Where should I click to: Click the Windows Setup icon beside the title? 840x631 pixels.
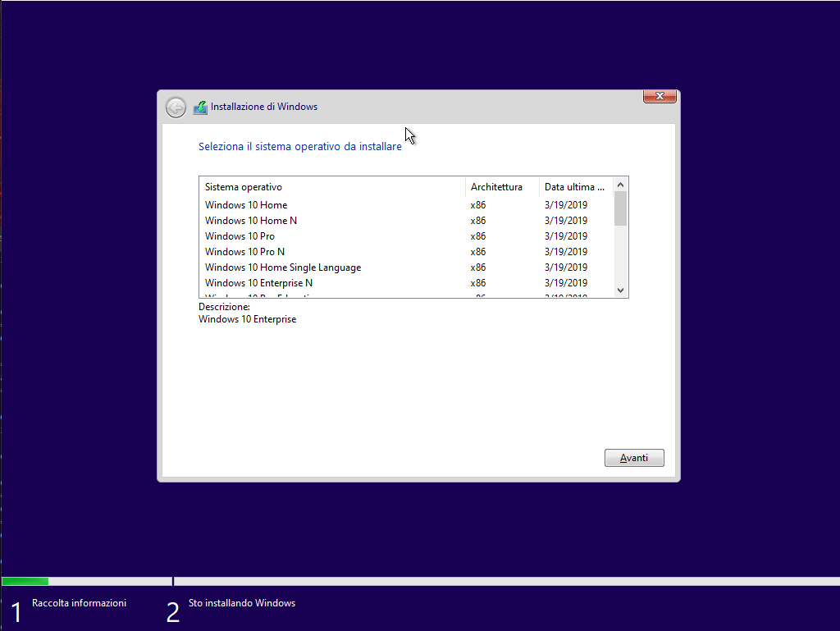(x=200, y=107)
